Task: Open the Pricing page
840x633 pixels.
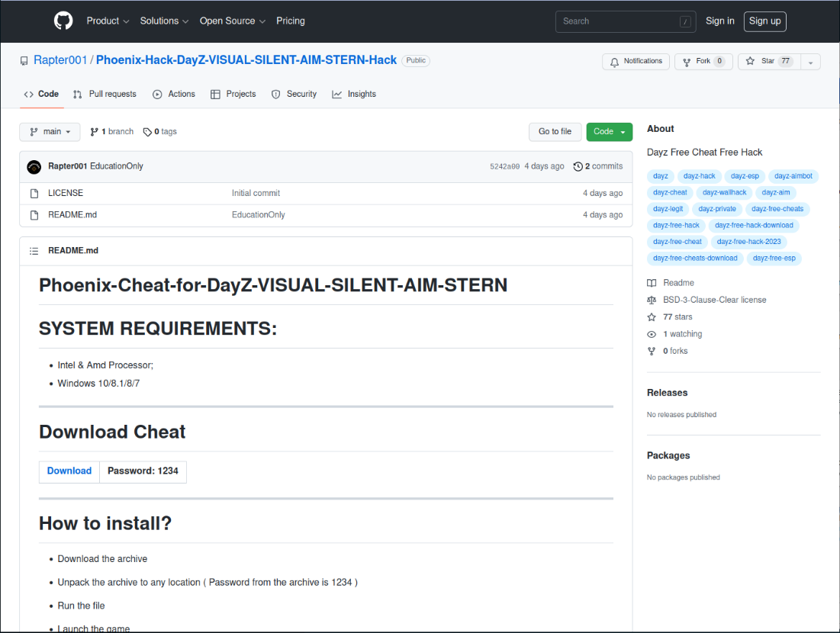Action: pyautogui.click(x=291, y=21)
